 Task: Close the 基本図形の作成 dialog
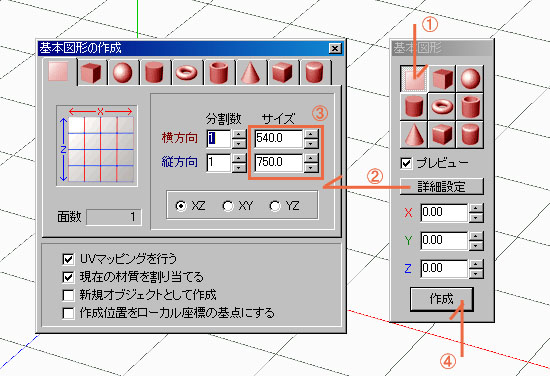pos(335,48)
